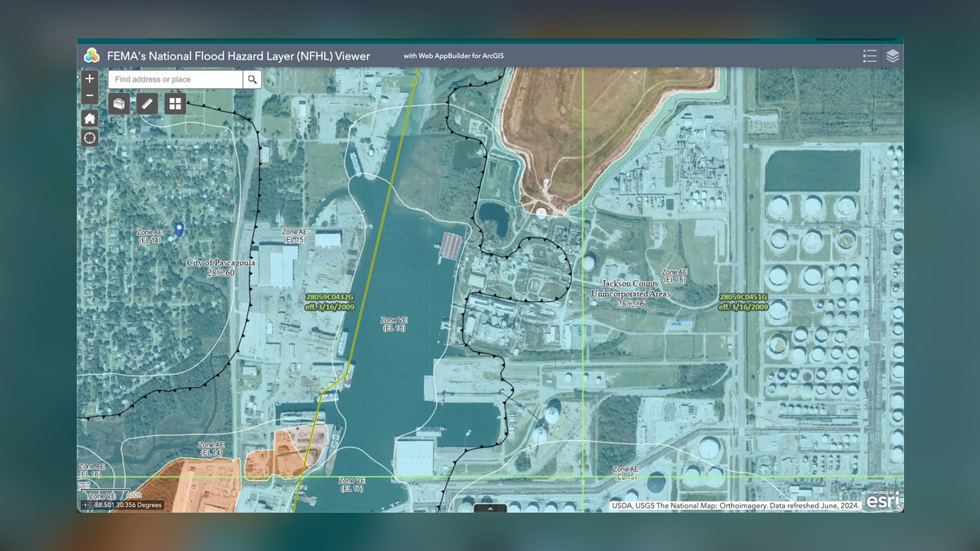
Task: Open the toolbox widget
Action: pos(119,104)
